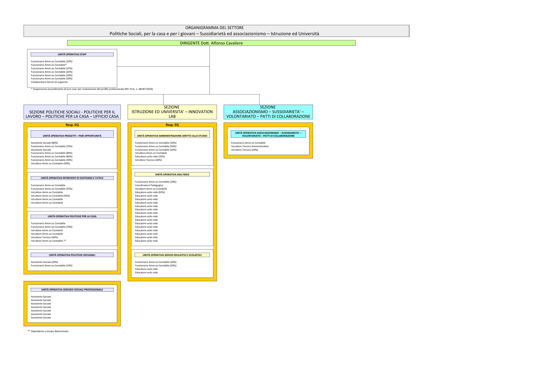Select 'UNITÀ OPERATIVA PROGETTI – PARI OPPORTUNITÀ' header
This screenshot has height=392, width=554.
[72, 134]
